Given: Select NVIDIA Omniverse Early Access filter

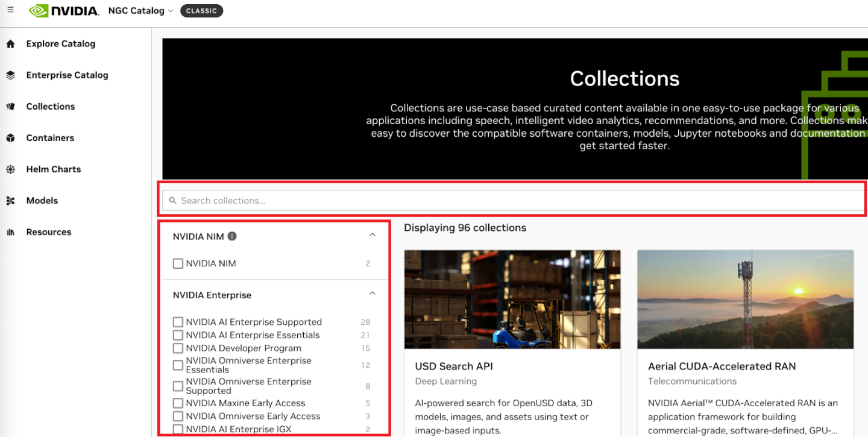Looking at the screenshot, I should 178,417.
